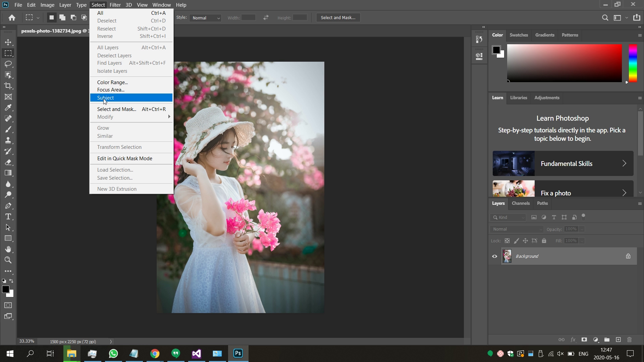Viewport: 644px width, 362px height.
Task: Create a new layer
Action: pyautogui.click(x=618, y=340)
